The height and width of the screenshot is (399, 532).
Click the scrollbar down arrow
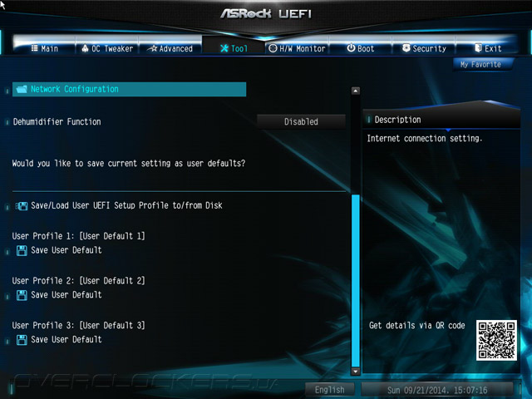coord(355,372)
